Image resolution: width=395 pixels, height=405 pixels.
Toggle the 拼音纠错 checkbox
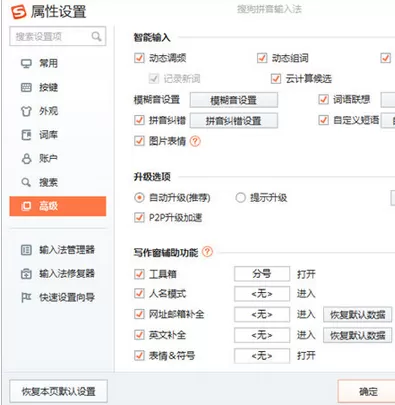[x=139, y=120]
